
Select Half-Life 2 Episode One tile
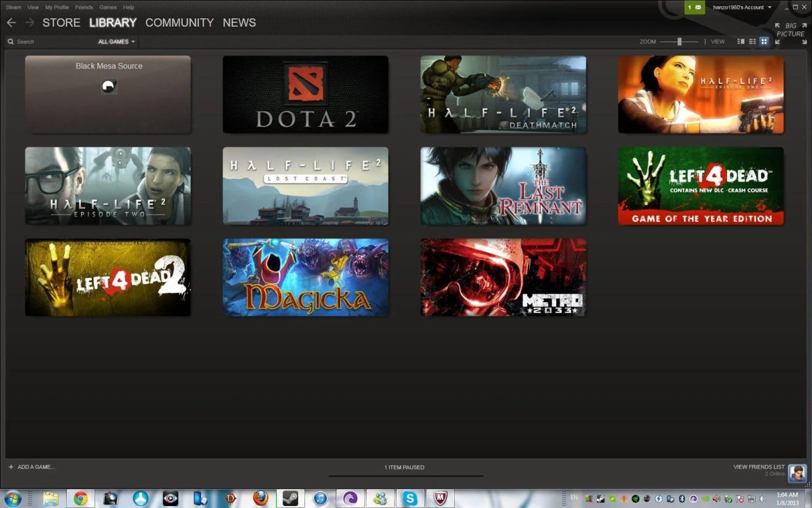coord(701,95)
